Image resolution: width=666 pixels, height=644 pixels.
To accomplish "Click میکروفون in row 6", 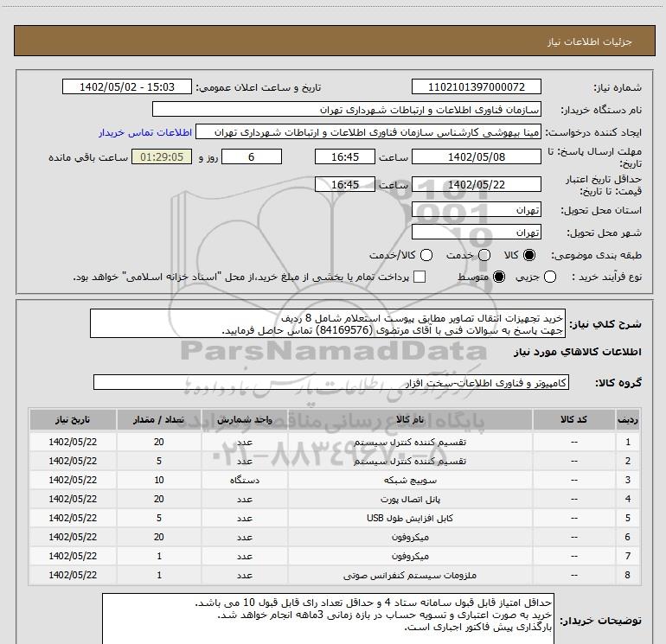I will (410, 537).
